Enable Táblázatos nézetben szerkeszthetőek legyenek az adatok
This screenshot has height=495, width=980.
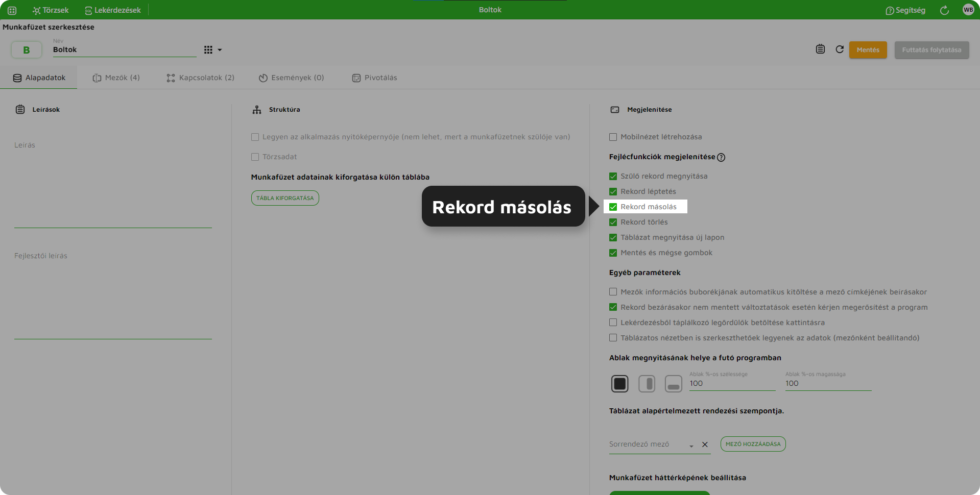click(613, 338)
